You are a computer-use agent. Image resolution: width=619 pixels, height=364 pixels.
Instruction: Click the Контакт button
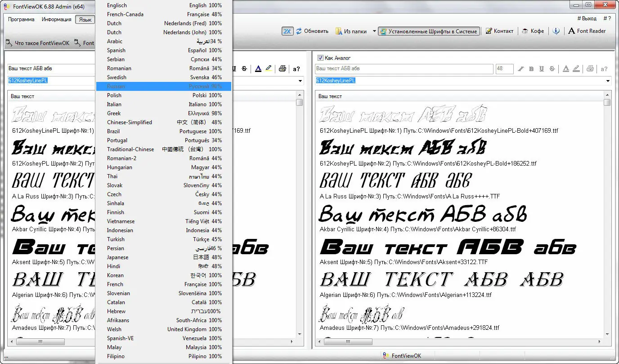pyautogui.click(x=499, y=31)
